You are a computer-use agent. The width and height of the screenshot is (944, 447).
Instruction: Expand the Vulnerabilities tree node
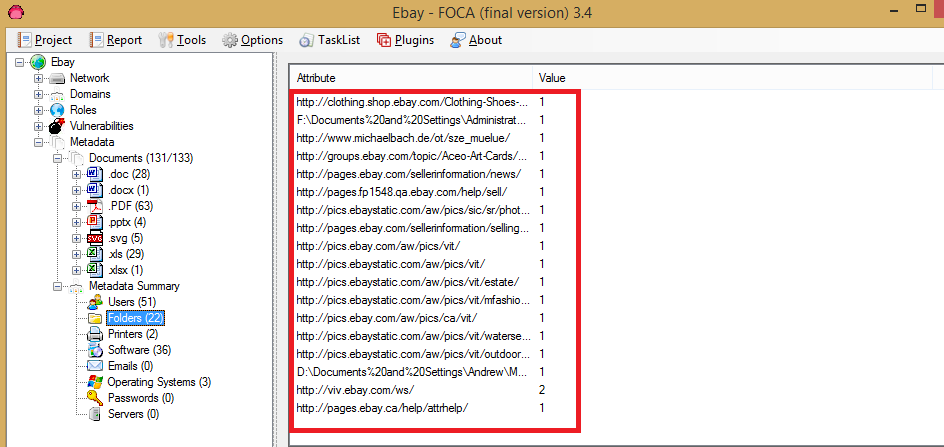pyautogui.click(x=39, y=127)
